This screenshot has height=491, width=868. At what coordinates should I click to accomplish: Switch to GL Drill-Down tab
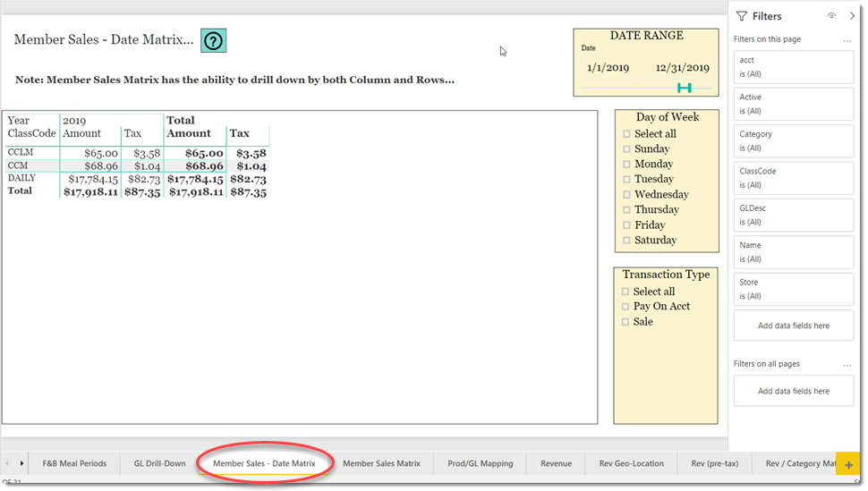(x=159, y=463)
